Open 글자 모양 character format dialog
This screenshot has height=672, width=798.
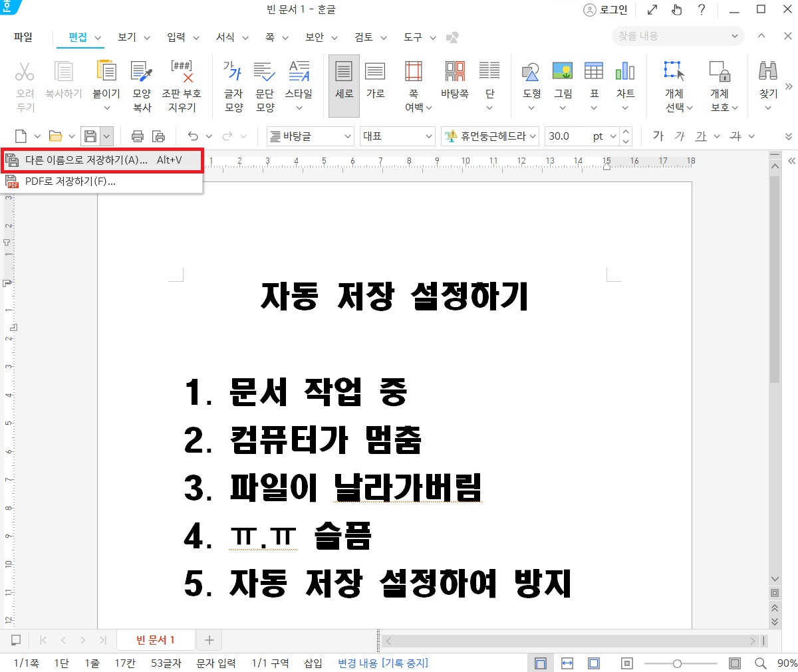point(233,71)
